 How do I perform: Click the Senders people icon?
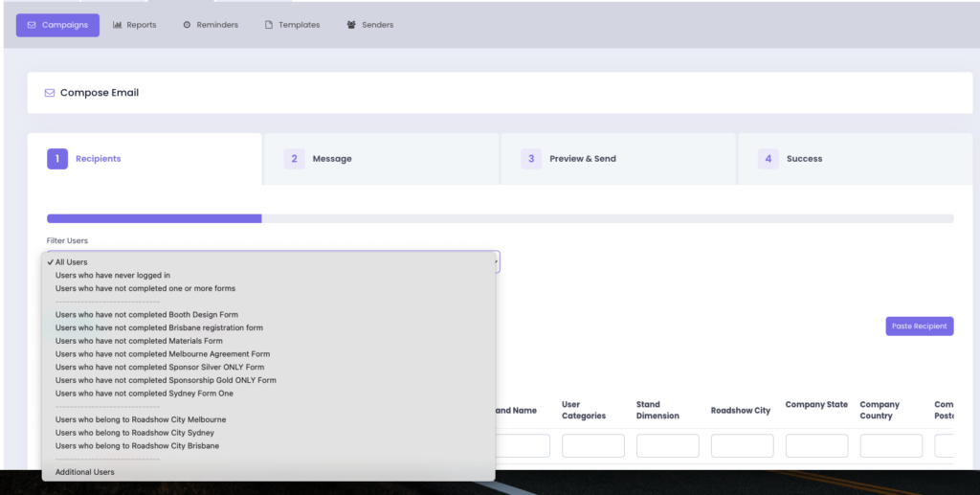point(351,25)
